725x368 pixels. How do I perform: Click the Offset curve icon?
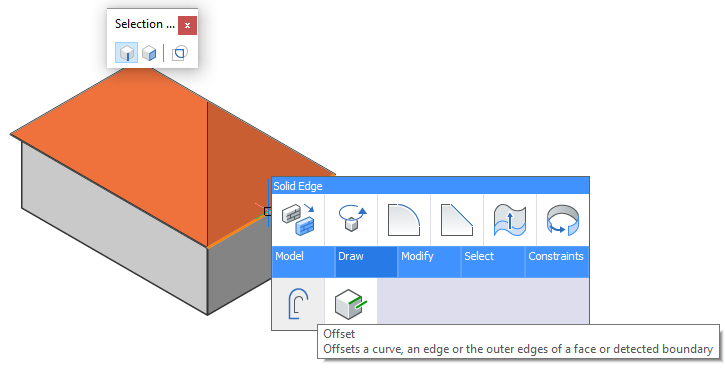coord(298,303)
